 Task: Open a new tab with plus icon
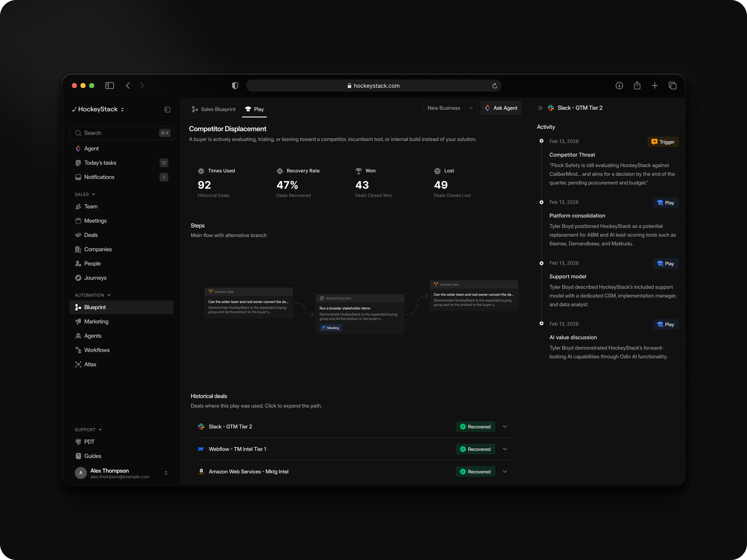(x=655, y=86)
